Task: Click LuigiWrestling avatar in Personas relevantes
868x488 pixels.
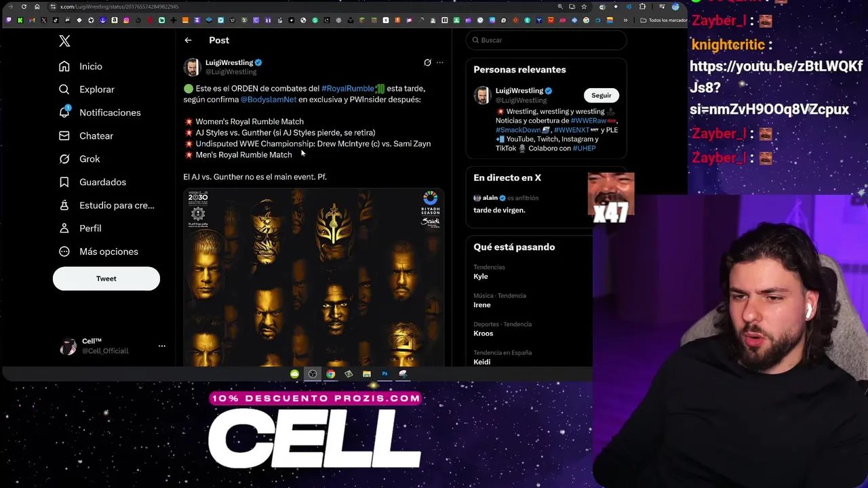Action: click(482, 96)
